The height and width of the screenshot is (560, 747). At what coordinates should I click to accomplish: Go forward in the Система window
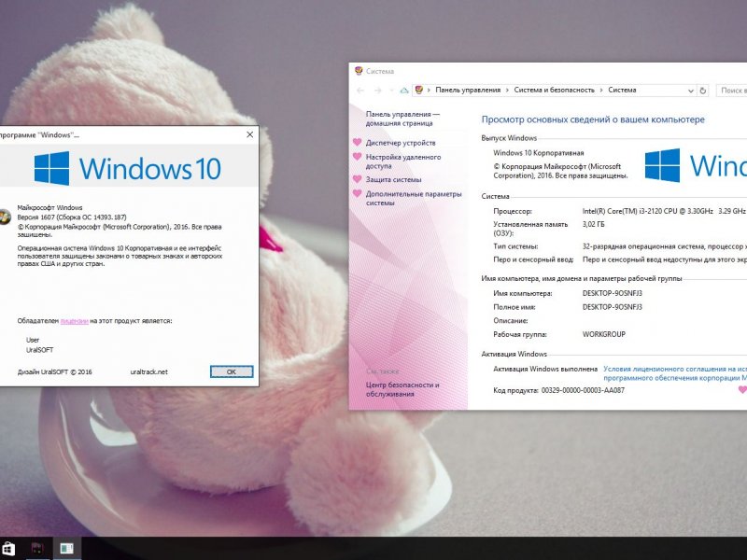pos(378,90)
